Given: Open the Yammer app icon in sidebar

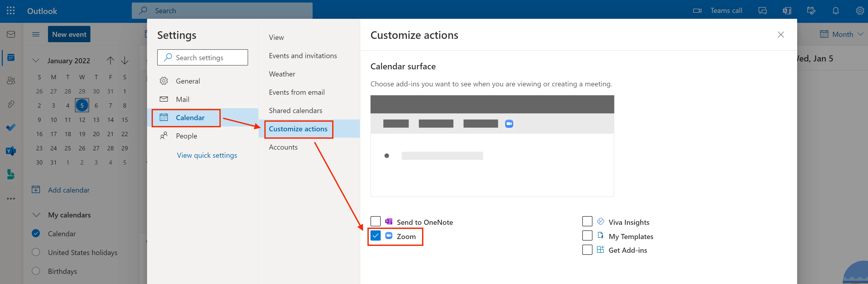Looking at the screenshot, I should click(11, 151).
